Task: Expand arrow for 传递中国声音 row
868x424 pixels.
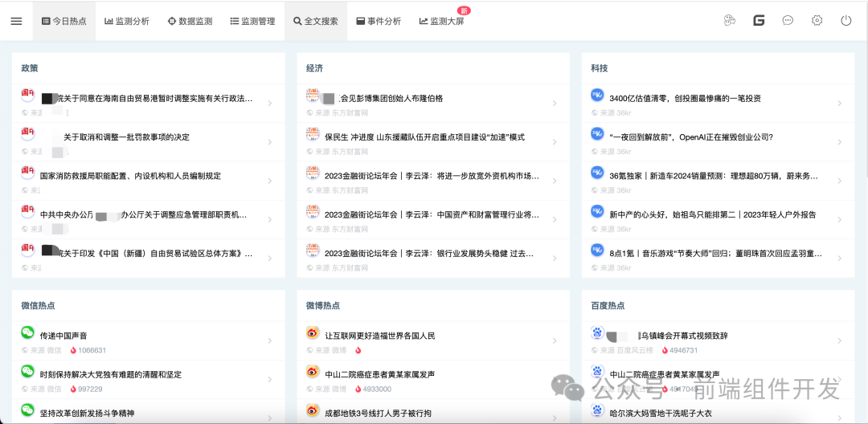Action: [269, 340]
